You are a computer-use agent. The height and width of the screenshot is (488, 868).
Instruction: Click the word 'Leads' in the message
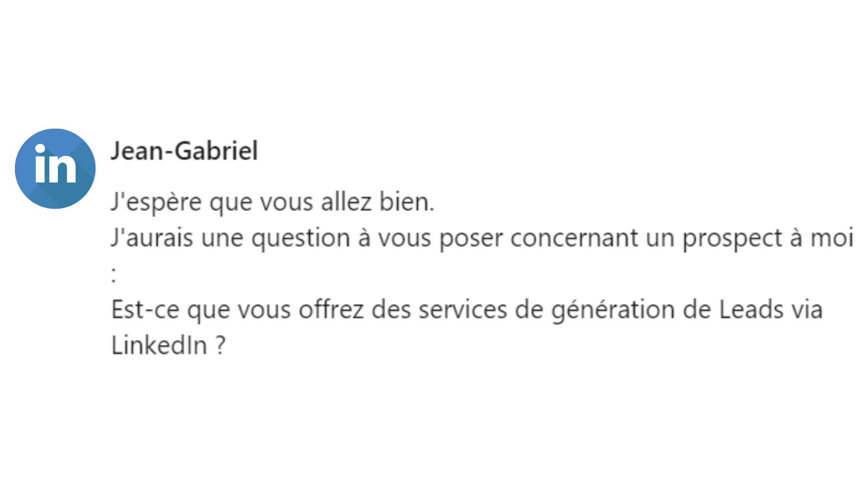coord(751,310)
